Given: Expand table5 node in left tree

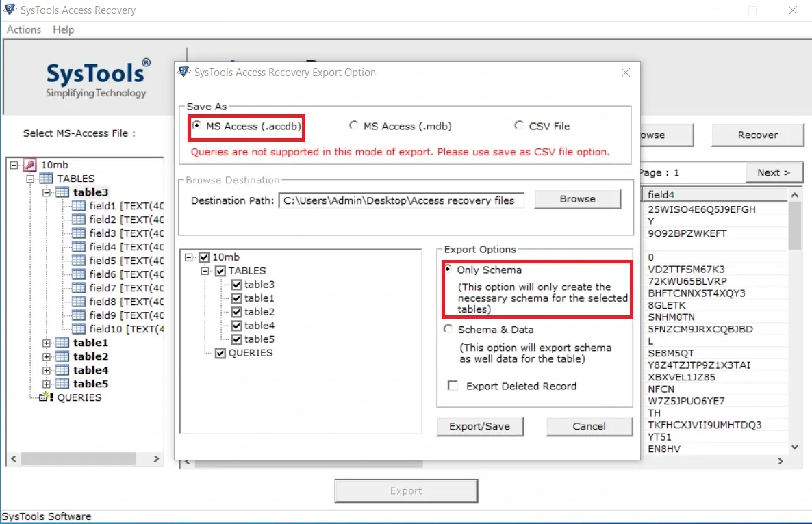Looking at the screenshot, I should (46, 384).
